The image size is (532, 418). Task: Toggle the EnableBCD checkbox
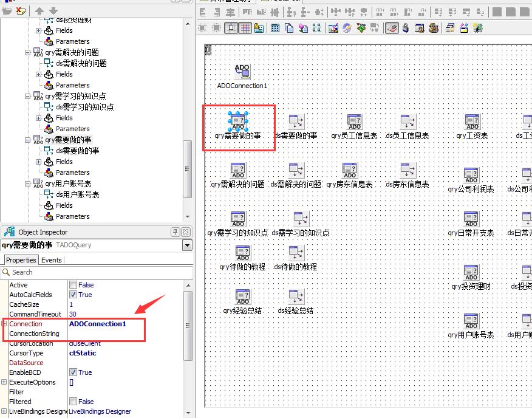click(x=73, y=372)
